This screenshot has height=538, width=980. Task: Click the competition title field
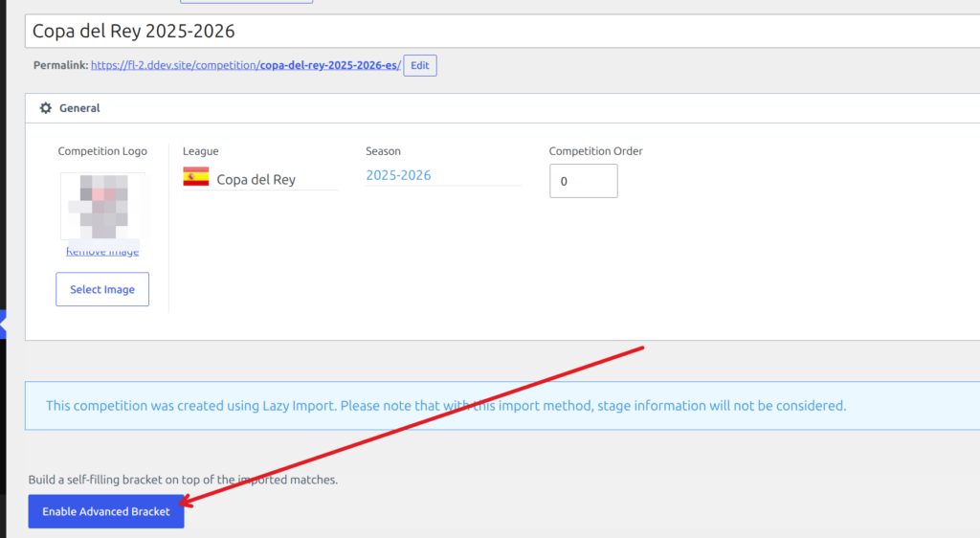[x=502, y=32]
